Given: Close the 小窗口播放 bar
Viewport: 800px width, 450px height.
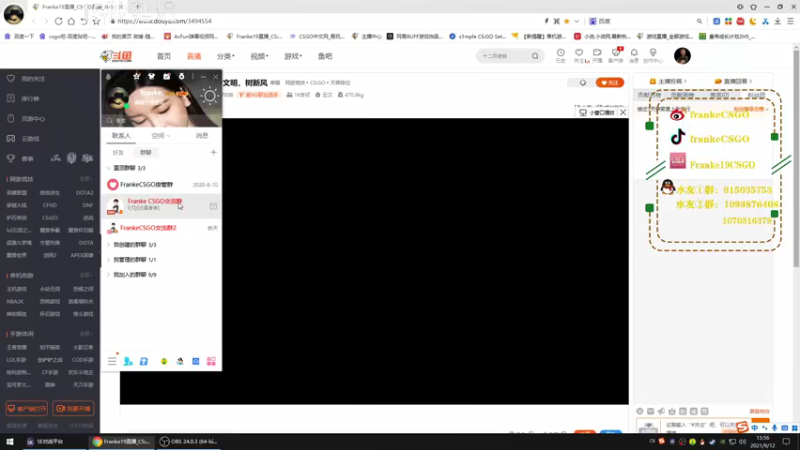Looking at the screenshot, I should 623,112.
